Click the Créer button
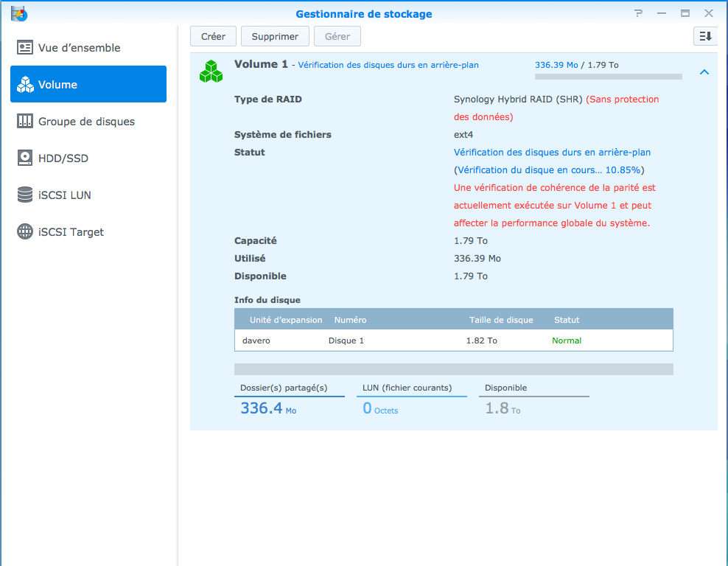This screenshot has height=566, width=728. pos(213,36)
